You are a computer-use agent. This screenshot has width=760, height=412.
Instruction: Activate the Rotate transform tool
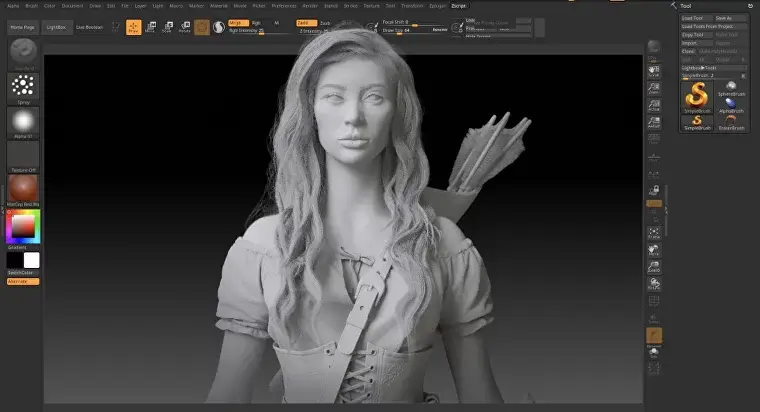click(184, 27)
